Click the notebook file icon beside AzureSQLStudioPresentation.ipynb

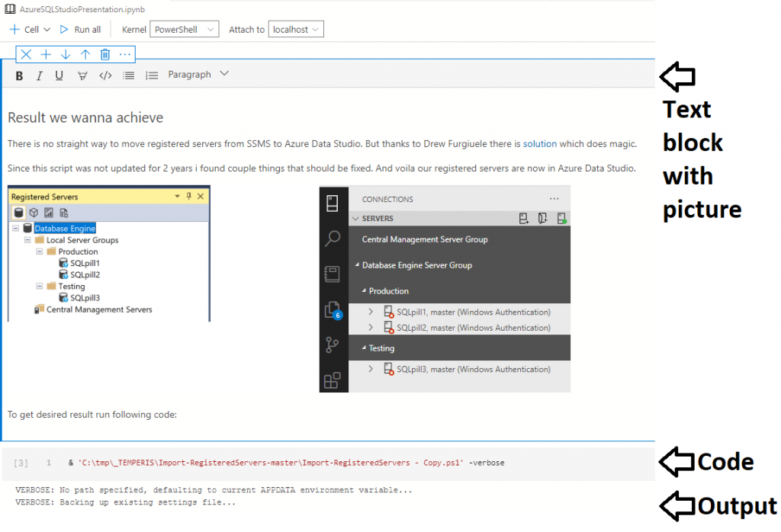(9, 9)
